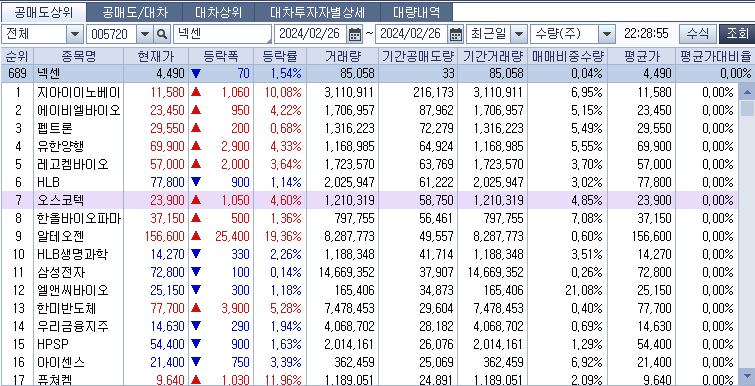Click the vertical scrollbar thumb

[x=747, y=108]
